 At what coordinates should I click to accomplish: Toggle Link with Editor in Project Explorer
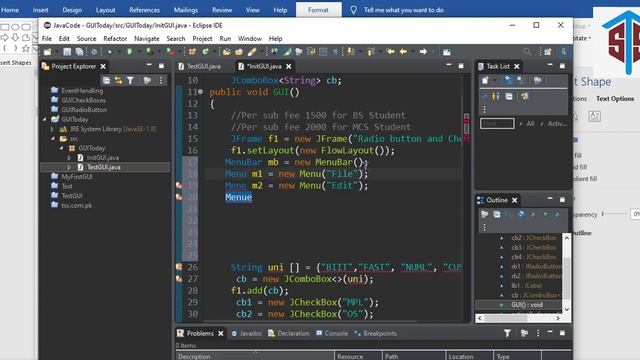click(x=118, y=80)
